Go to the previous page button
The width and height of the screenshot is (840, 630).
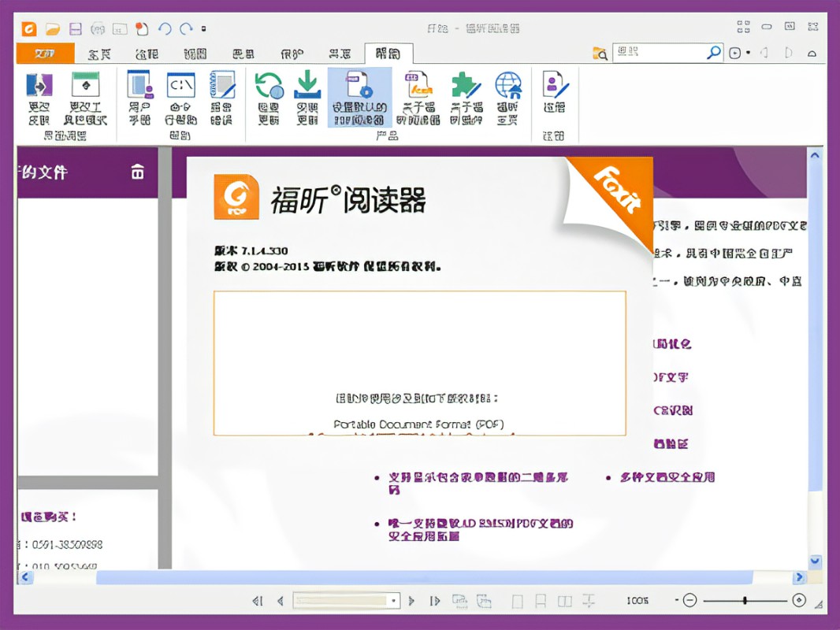tap(280, 601)
